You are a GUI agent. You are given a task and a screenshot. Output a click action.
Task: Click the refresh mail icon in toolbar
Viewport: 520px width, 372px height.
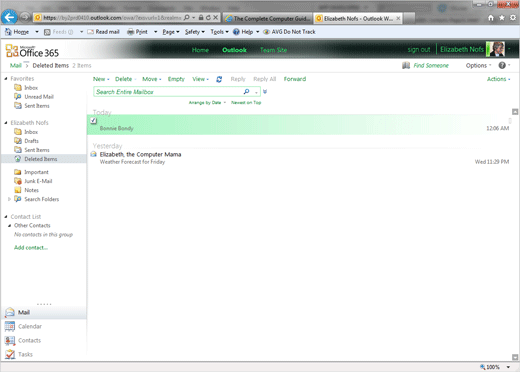(219, 79)
